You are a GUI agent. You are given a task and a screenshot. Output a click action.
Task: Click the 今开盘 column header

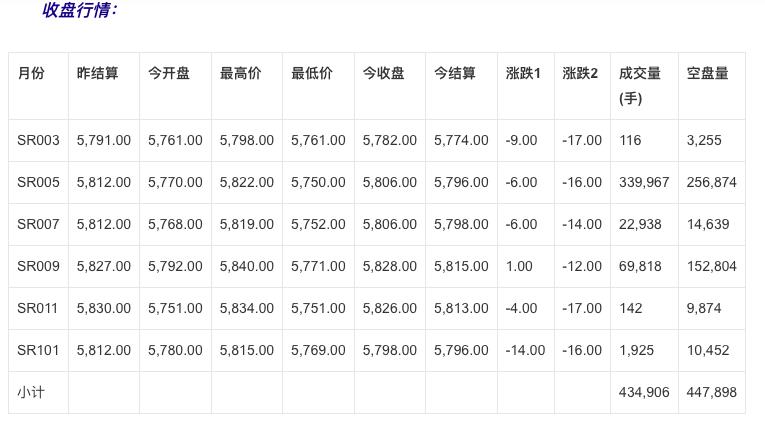pyautogui.click(x=169, y=74)
